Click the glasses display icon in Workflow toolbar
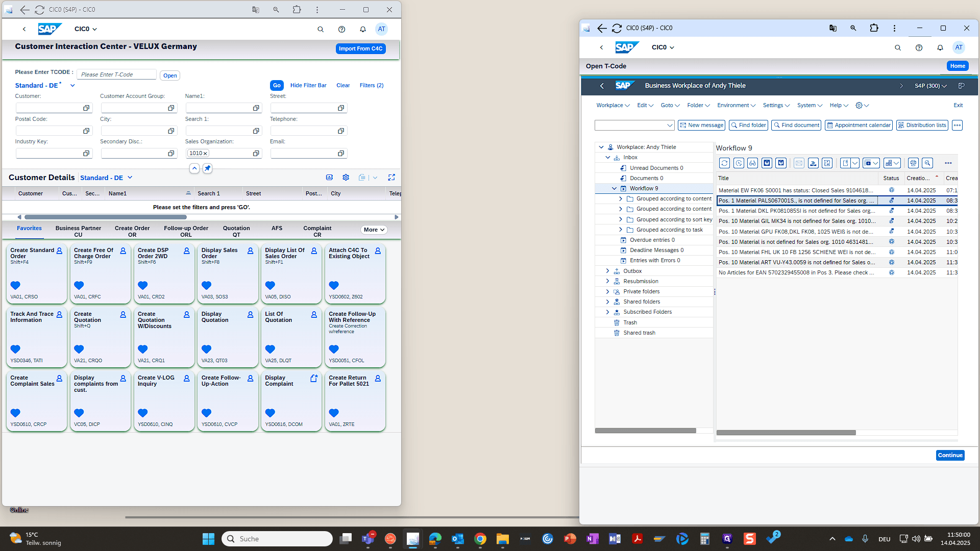Screen dimensions: 980x551 [x=753, y=163]
